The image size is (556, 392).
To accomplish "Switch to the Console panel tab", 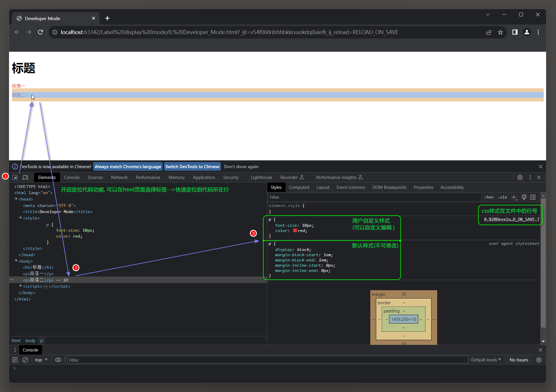I will (72, 177).
